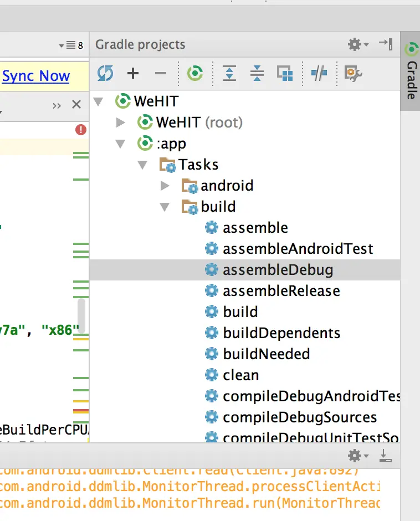Collapse the Tasks folder
This screenshot has height=521, width=420.
click(142, 165)
